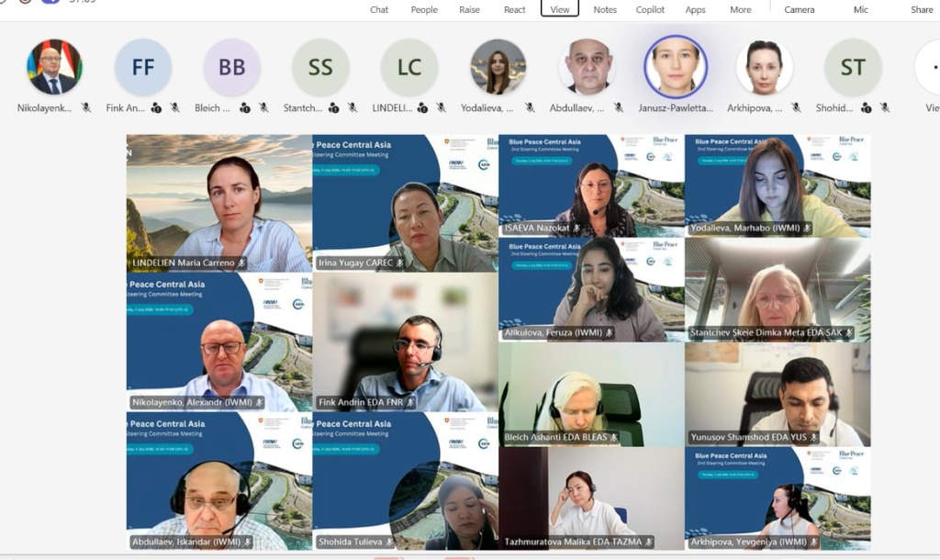Click mic icon on Bleich Ashanti EDA BLEAS tile
940x560 pixels.
tap(614, 437)
